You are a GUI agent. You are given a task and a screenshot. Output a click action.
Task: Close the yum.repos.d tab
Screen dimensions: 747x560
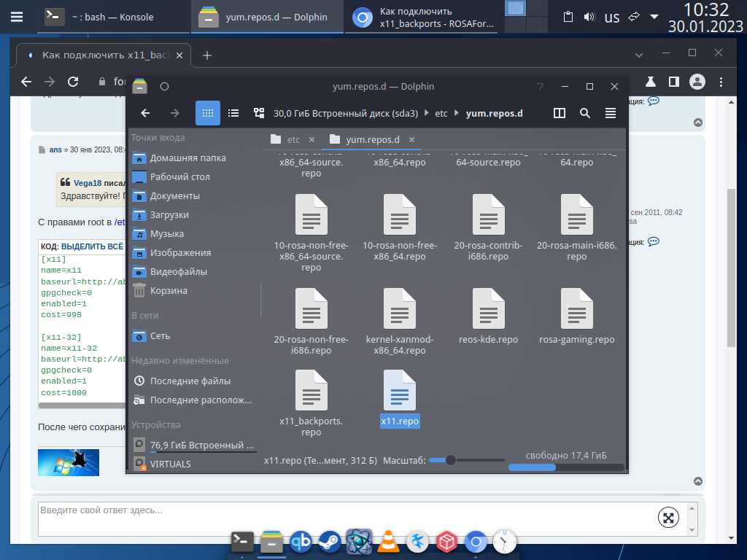[x=411, y=139]
